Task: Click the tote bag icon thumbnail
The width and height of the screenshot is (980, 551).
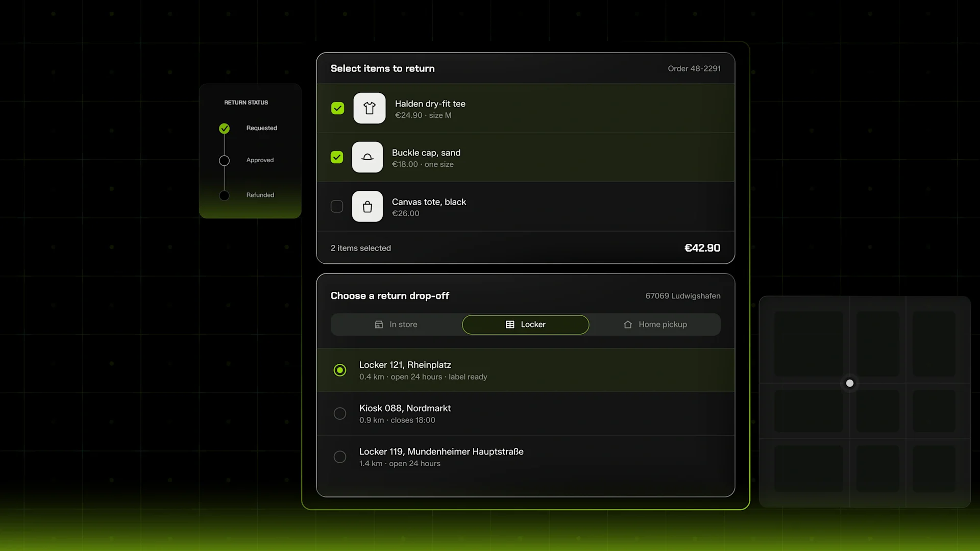Action: (367, 207)
